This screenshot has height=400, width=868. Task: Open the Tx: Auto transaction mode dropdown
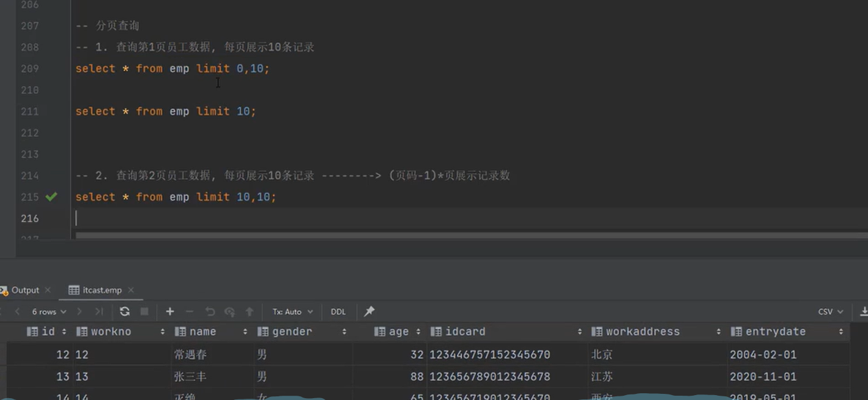pos(292,311)
